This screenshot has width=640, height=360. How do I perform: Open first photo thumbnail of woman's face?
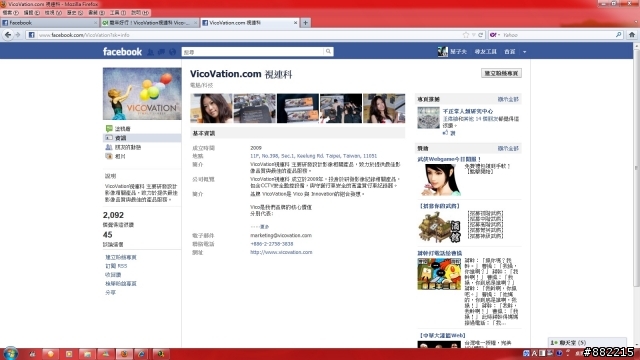tap(211, 108)
